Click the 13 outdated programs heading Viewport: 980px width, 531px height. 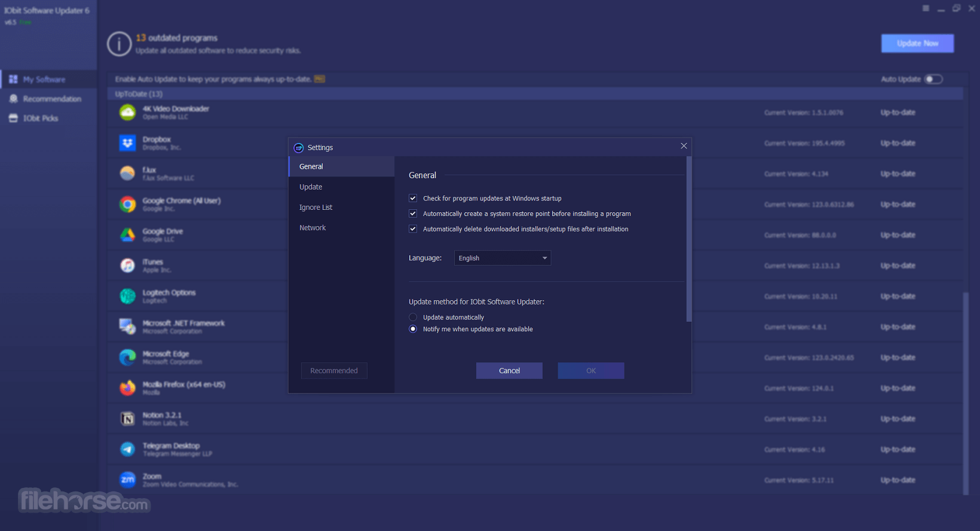pos(177,38)
